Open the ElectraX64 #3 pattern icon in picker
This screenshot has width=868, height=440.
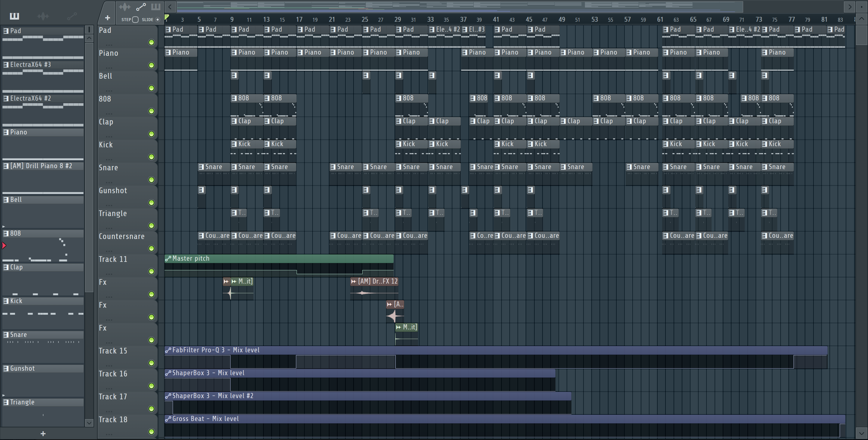[x=6, y=65]
